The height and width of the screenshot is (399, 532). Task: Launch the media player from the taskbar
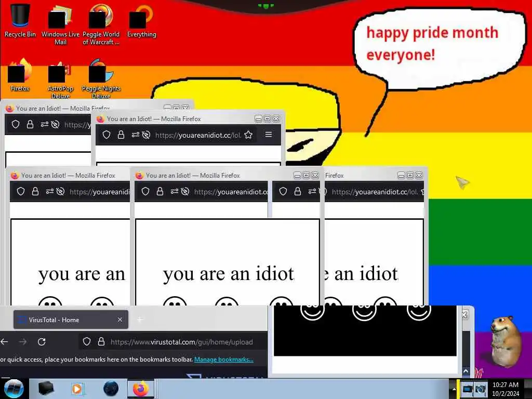pyautogui.click(x=77, y=389)
